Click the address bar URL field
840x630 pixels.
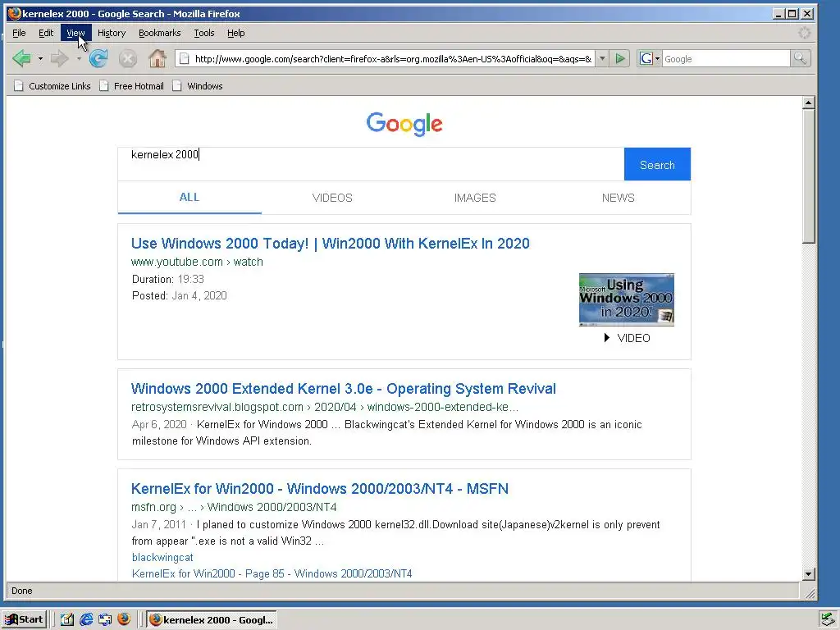[393, 59]
